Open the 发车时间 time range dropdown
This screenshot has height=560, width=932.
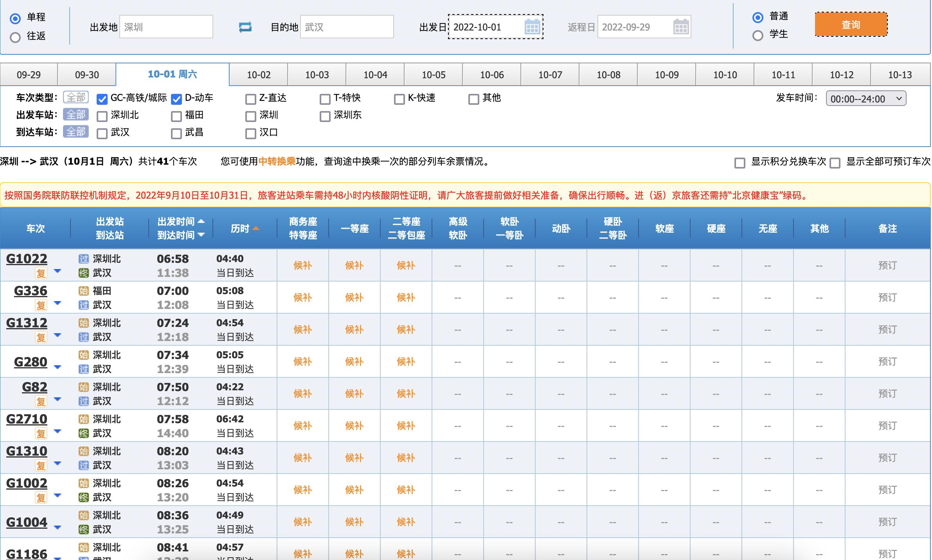pyautogui.click(x=865, y=99)
